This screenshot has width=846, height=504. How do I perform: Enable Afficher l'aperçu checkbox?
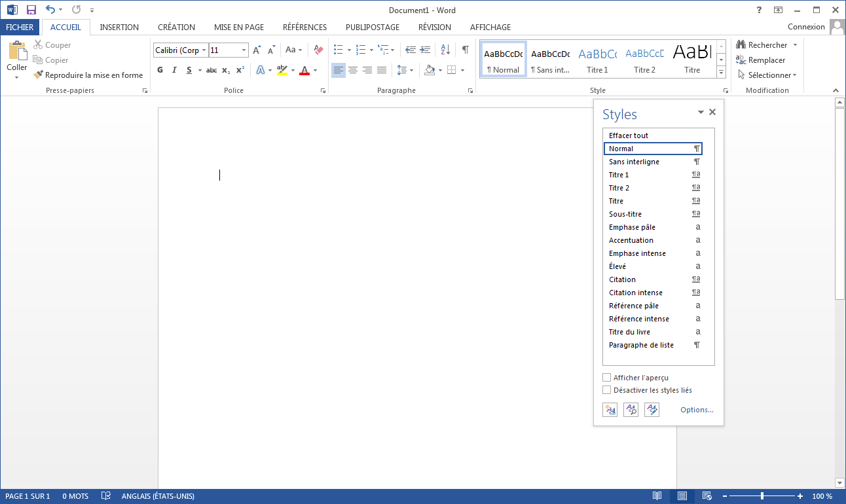[606, 378]
